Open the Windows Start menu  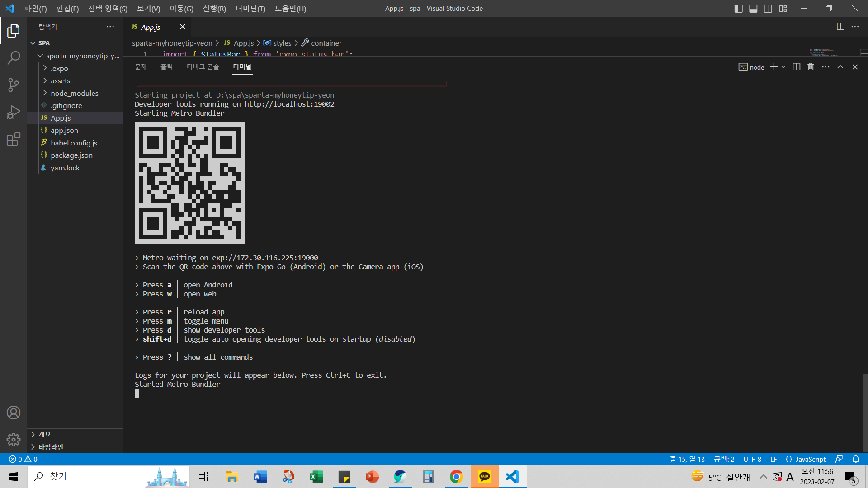(x=14, y=477)
